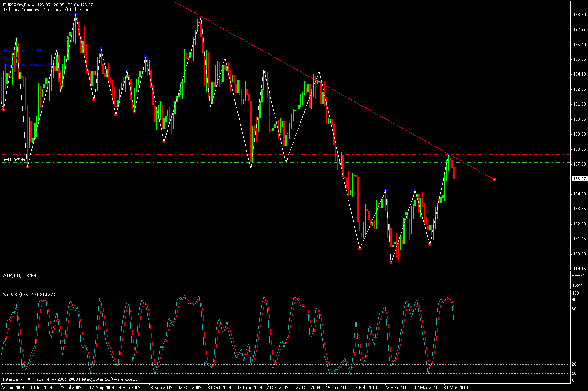Click the blue peak marker near 22 Jun 2009
The width and height of the screenshot is (588, 391).
(16, 38)
